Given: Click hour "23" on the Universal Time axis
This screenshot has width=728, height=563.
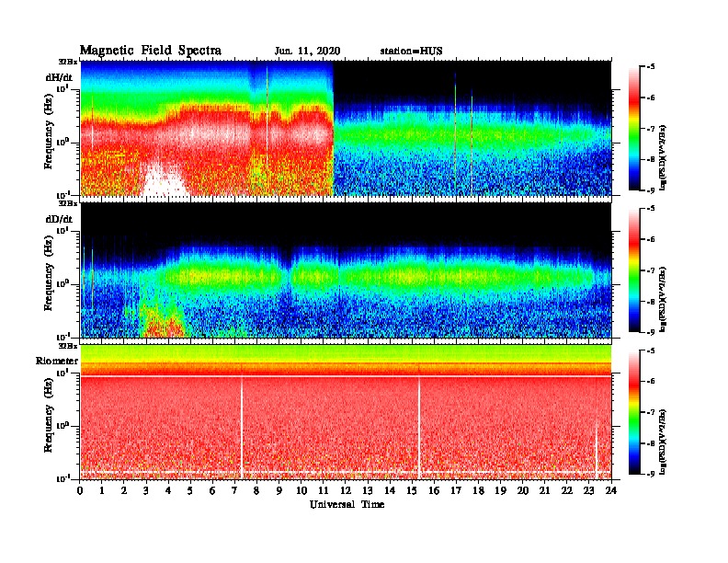Looking at the screenshot, I should coord(589,491).
